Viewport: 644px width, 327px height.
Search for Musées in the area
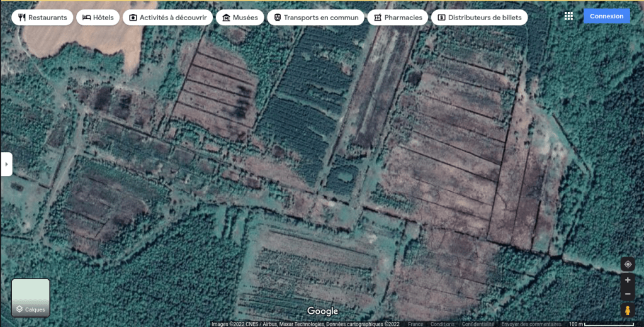240,18
